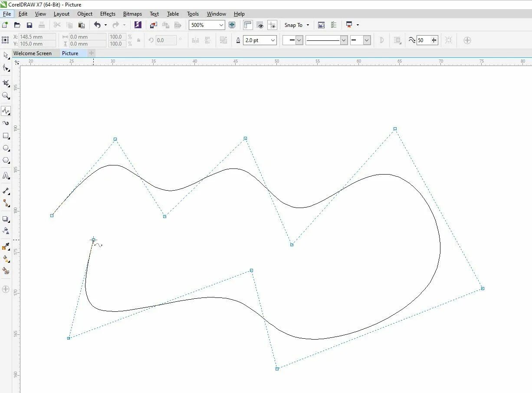
Task: Open the File menu
Action: click(7, 14)
